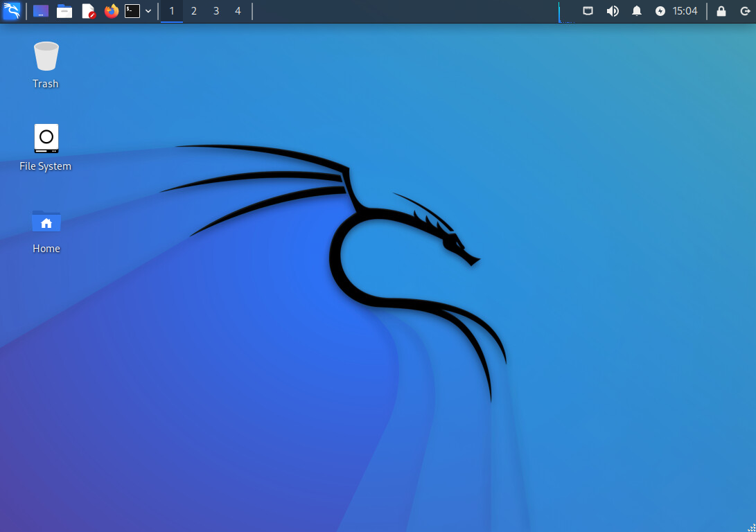Switch to workspace 3
Viewport: 756px width, 532px height.
click(216, 11)
